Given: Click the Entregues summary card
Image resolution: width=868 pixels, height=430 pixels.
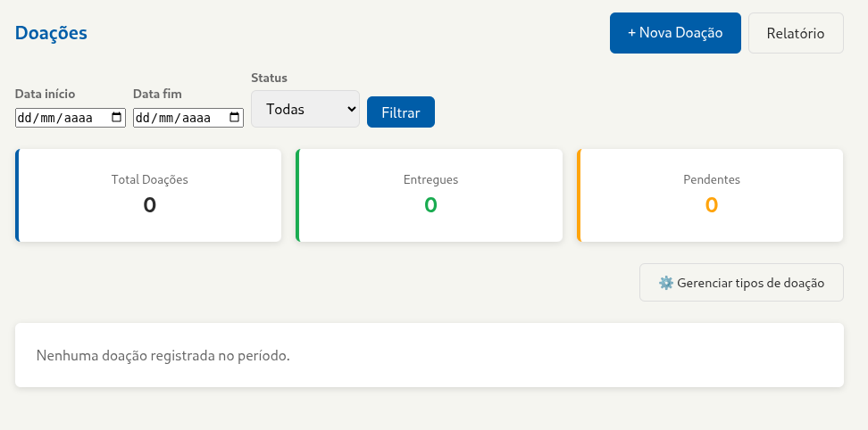Looking at the screenshot, I should [x=430, y=195].
